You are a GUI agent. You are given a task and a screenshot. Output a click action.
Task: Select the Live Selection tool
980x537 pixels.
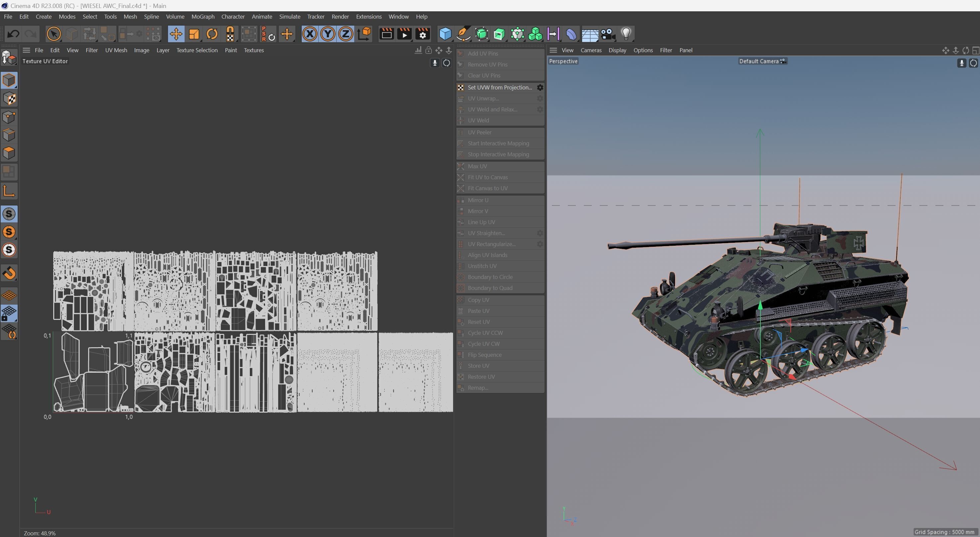pyautogui.click(x=54, y=34)
